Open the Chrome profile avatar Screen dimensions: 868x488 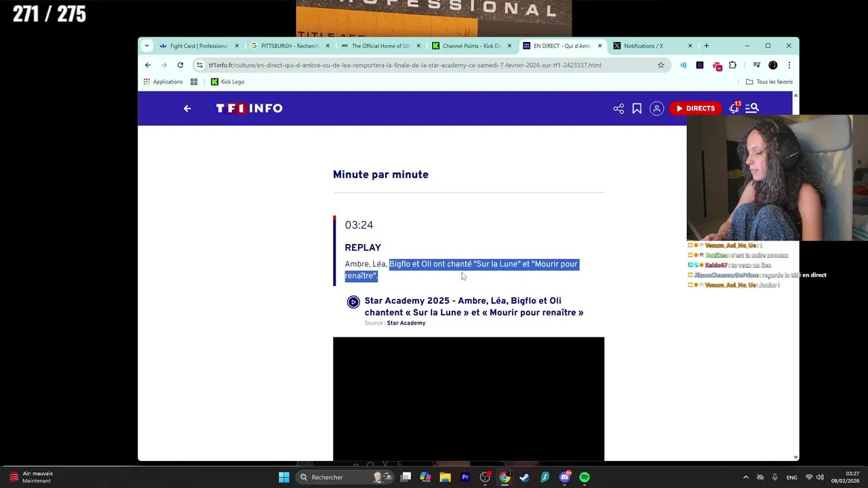[x=773, y=65]
